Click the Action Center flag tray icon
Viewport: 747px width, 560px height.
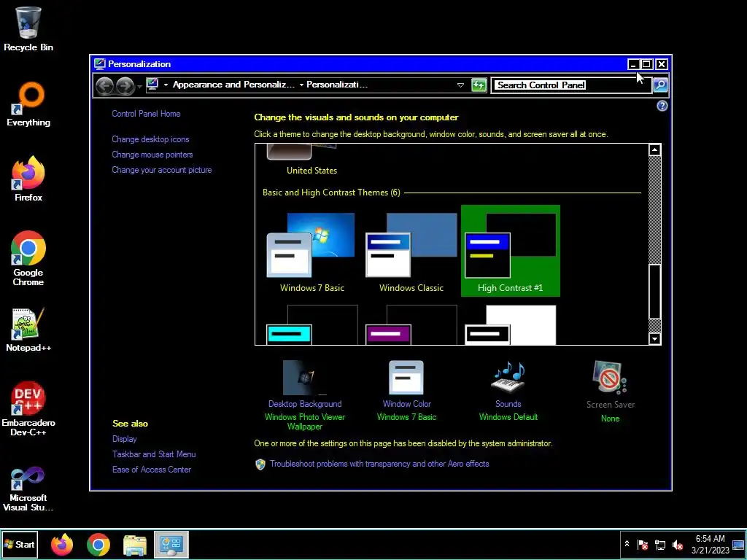click(x=643, y=544)
